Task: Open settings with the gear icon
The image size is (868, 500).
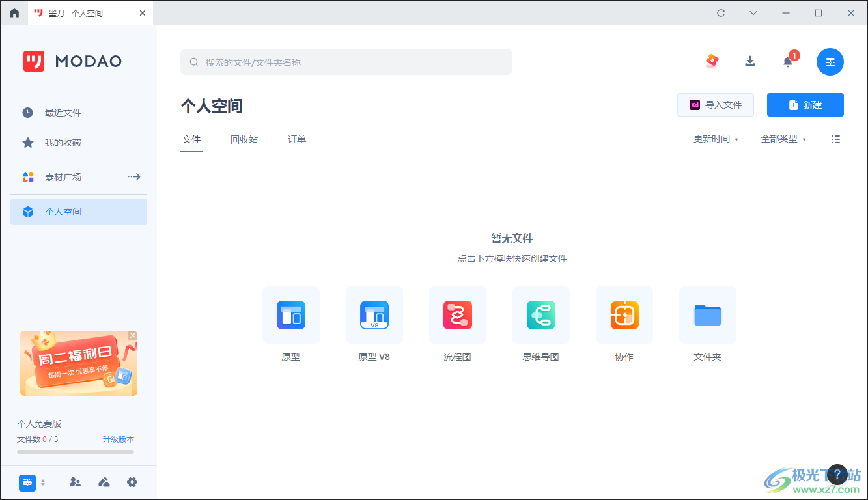Action: (132, 482)
